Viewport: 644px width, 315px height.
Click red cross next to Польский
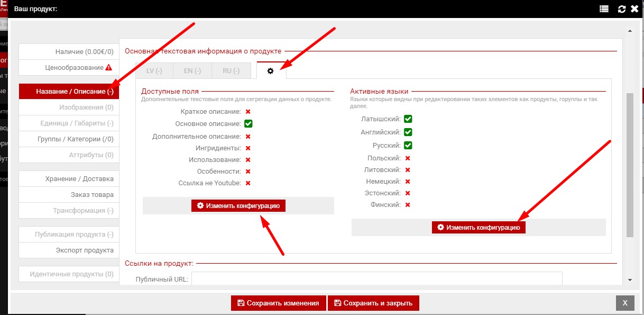pos(408,158)
